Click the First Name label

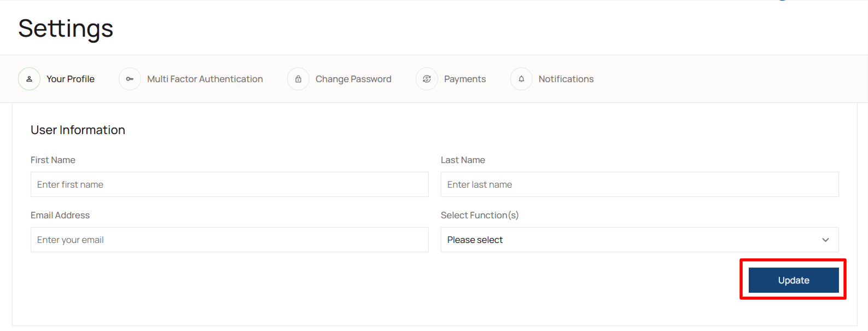(x=53, y=160)
